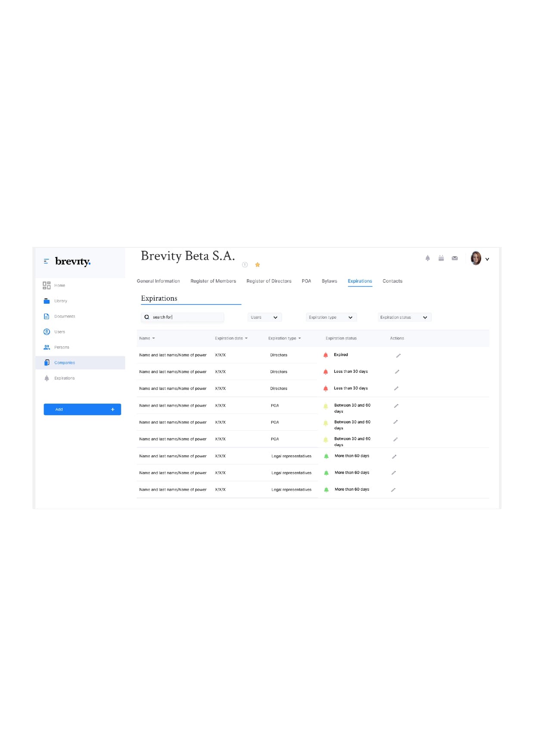534x756 pixels.
Task: Click the user profile avatar
Action: pyautogui.click(x=476, y=258)
